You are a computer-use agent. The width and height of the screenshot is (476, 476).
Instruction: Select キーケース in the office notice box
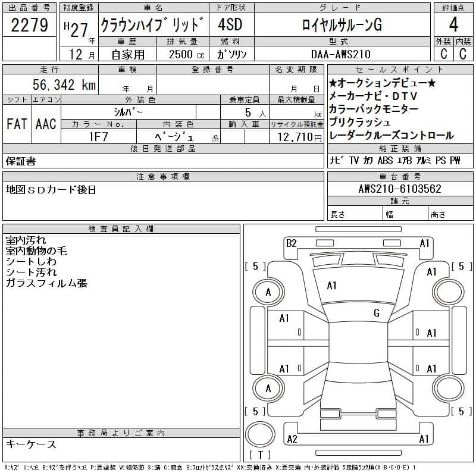pyautogui.click(x=31, y=444)
